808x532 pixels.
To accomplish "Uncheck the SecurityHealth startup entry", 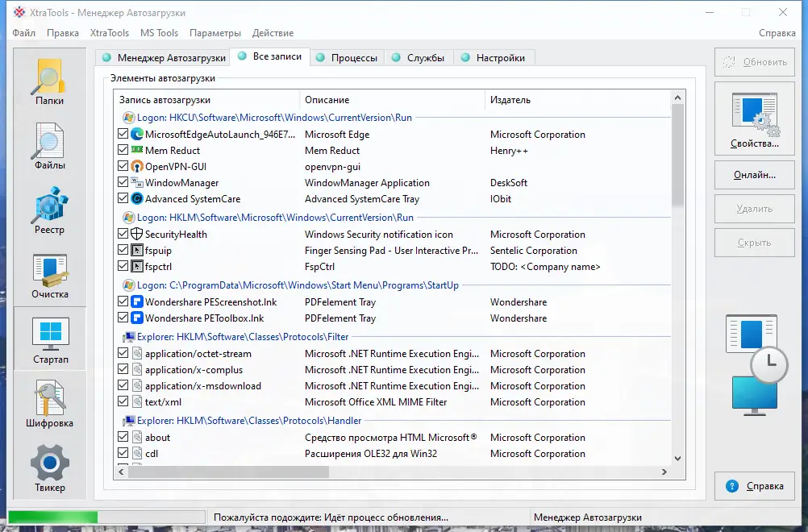I will 123,235.
